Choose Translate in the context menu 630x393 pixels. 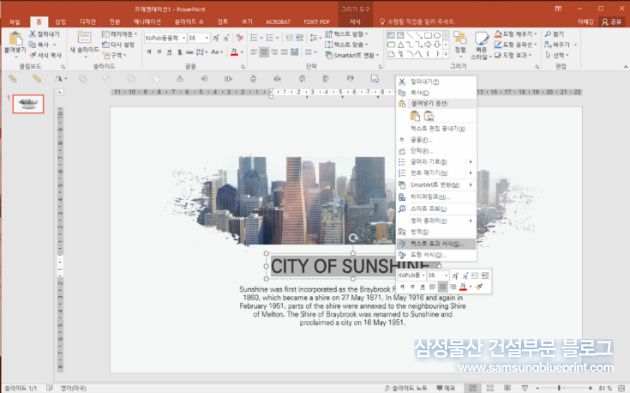[436, 231]
